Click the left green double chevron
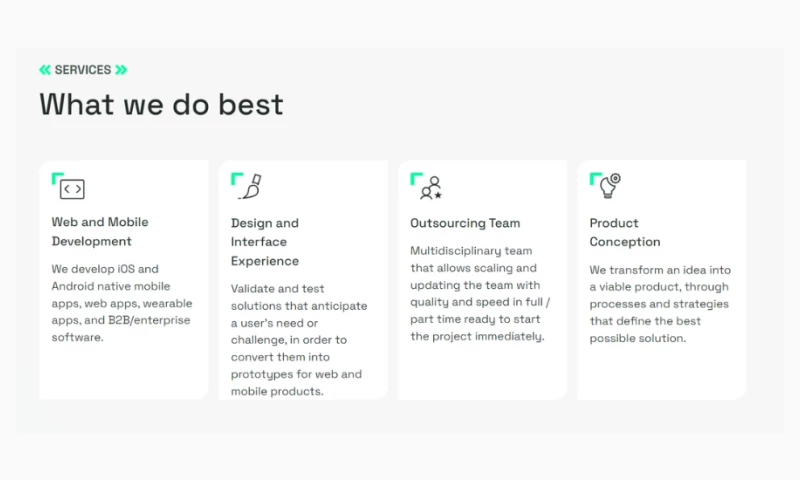The image size is (800, 480). pyautogui.click(x=45, y=70)
